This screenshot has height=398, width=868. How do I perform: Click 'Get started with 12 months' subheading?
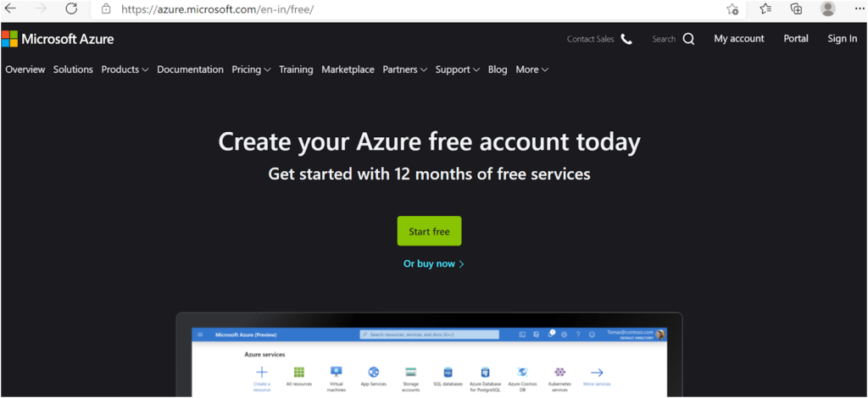pos(430,174)
